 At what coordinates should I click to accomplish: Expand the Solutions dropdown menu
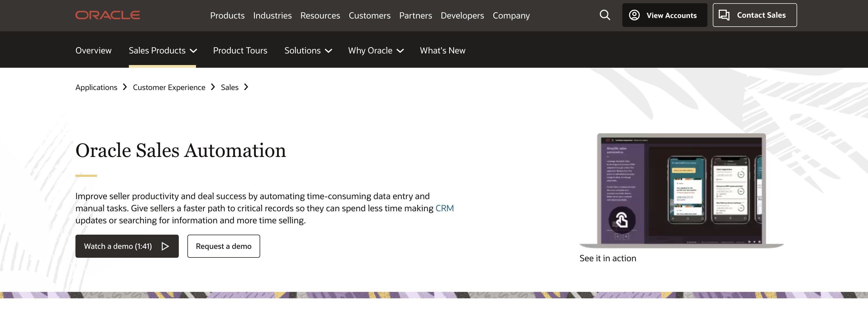(x=308, y=51)
